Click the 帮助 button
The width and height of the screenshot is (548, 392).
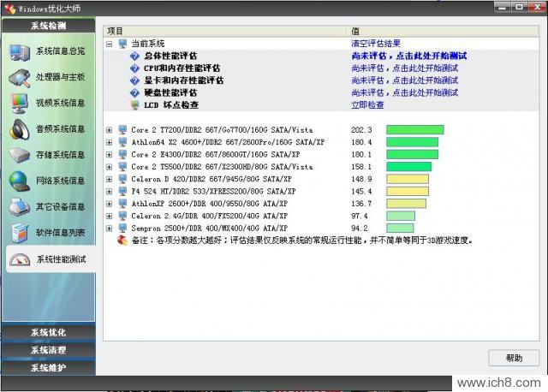[x=514, y=358]
